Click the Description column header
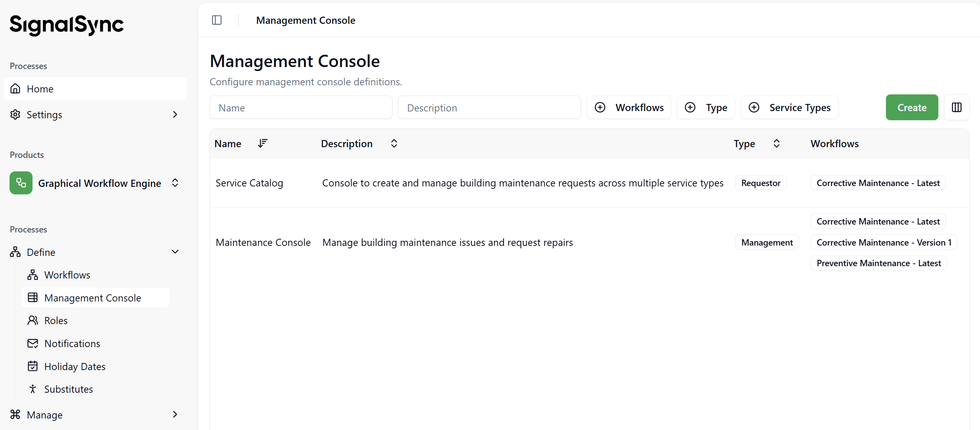 (x=347, y=144)
